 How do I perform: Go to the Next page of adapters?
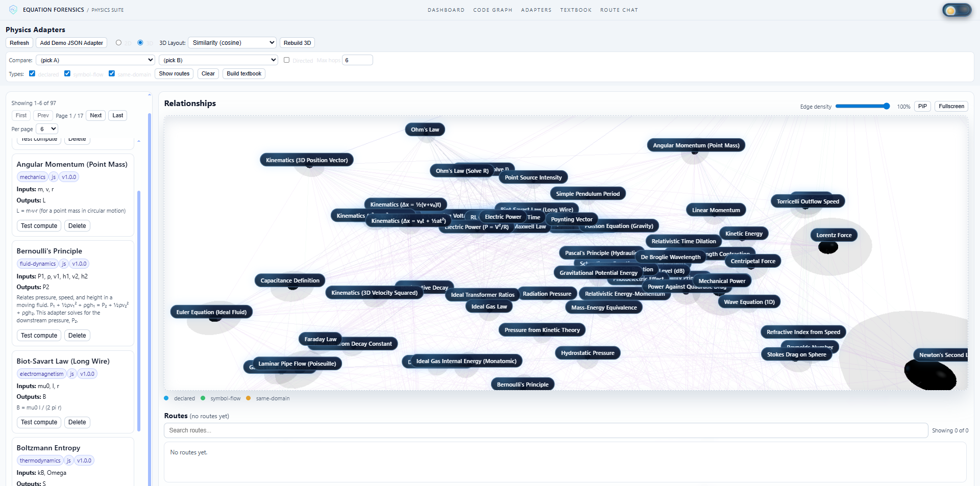tap(96, 115)
